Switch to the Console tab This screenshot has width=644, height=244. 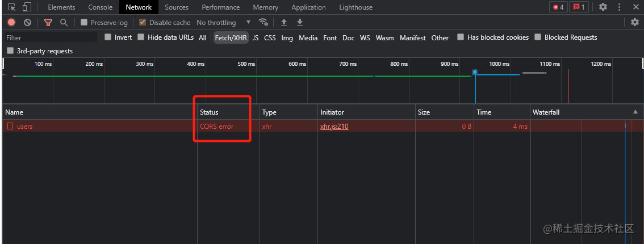(100, 7)
